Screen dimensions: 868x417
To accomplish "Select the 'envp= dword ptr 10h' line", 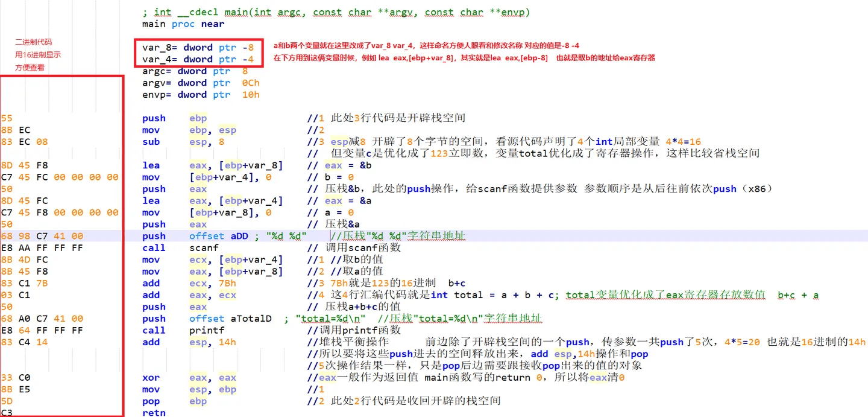I will click(x=201, y=95).
